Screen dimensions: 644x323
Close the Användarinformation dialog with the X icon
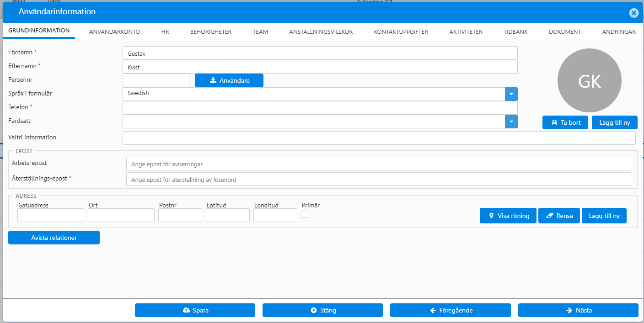tap(633, 13)
